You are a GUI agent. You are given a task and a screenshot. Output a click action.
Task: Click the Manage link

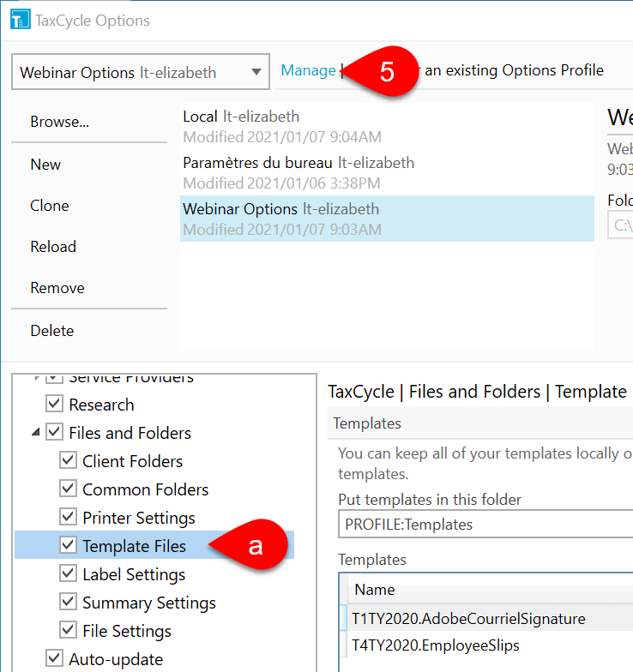tap(308, 70)
